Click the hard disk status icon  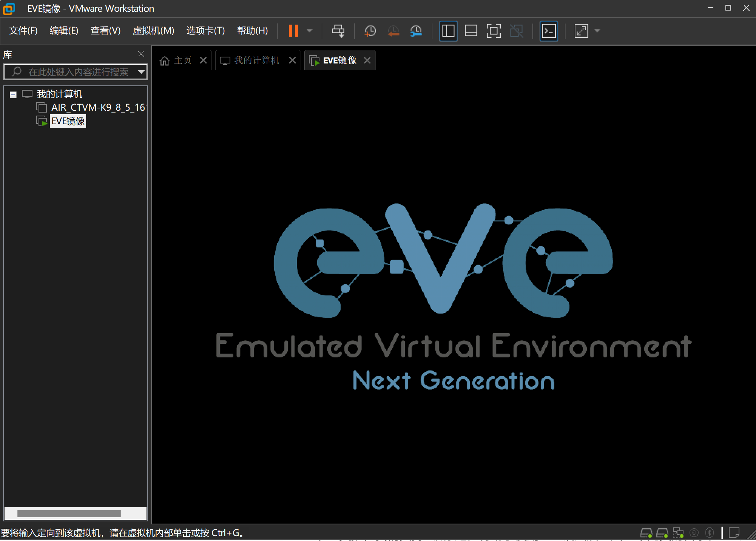click(646, 533)
